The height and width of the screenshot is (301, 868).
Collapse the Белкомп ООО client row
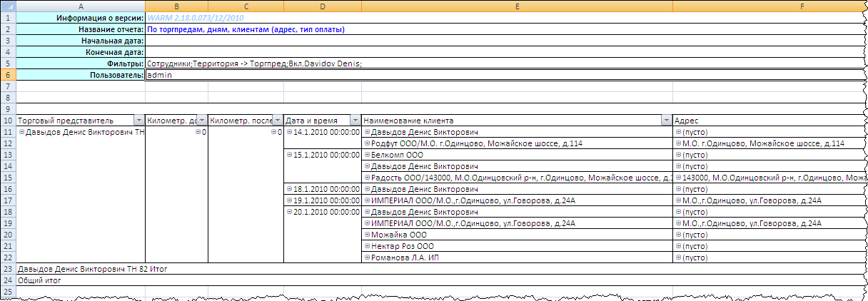(368, 155)
